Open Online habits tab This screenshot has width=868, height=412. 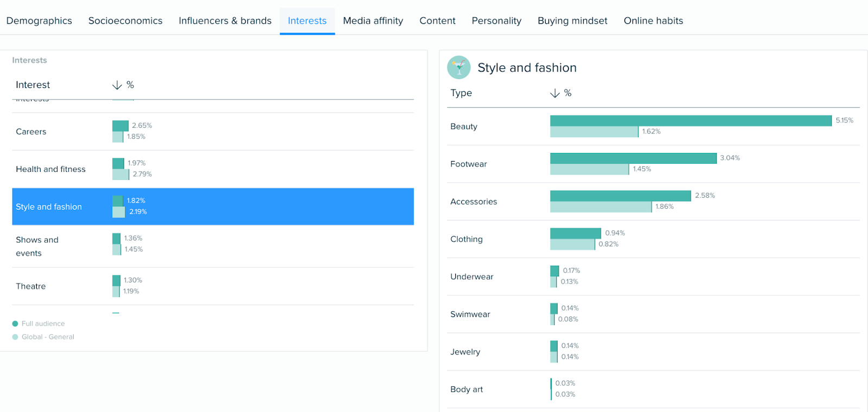click(653, 21)
